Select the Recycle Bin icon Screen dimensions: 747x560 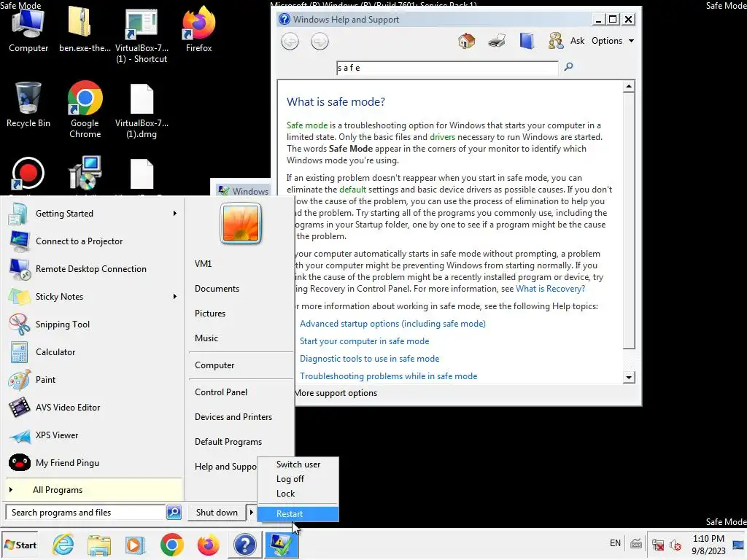coord(28,105)
